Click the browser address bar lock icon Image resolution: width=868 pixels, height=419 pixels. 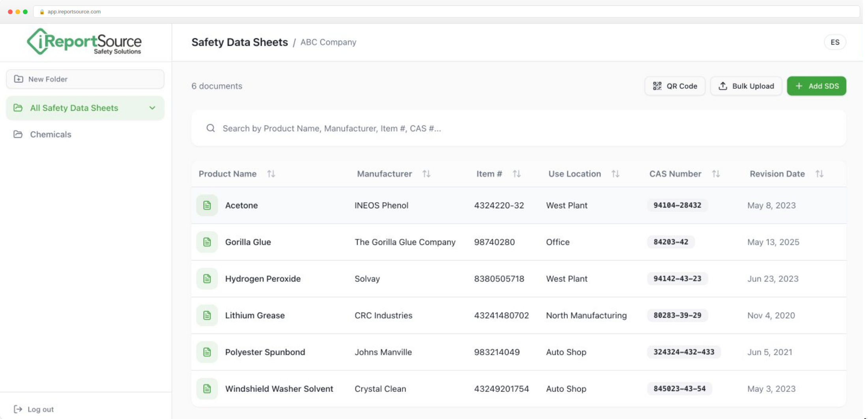[42, 12]
